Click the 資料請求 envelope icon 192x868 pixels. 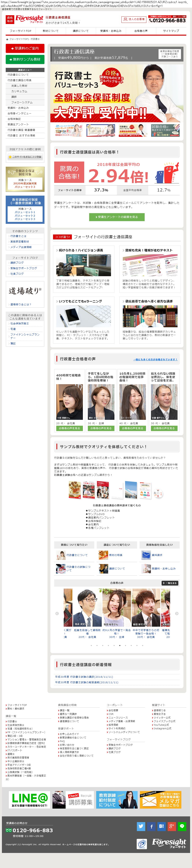tap(146, 555)
